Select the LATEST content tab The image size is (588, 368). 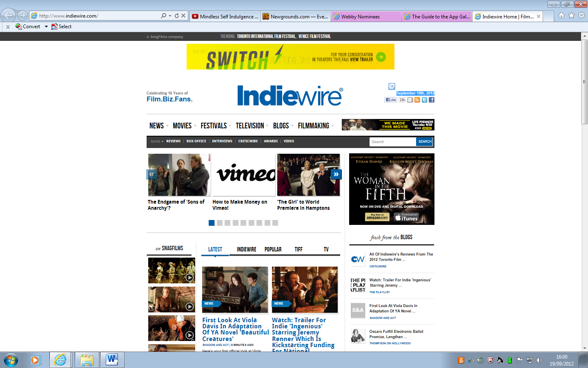(x=215, y=249)
